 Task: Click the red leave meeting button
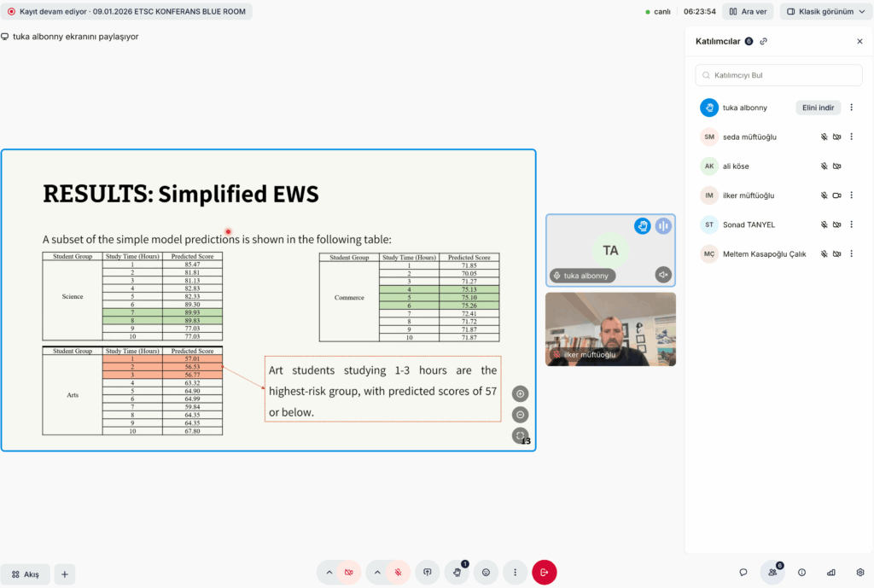click(x=544, y=573)
